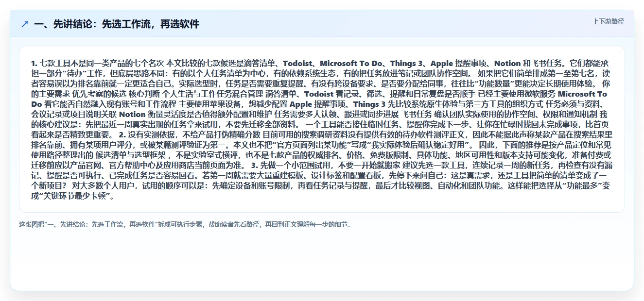
Task: Click the arrow icon beside the heading
Action: pyautogui.click(x=25, y=24)
